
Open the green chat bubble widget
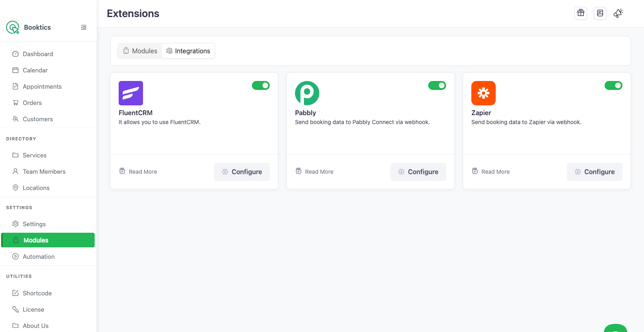(616, 328)
